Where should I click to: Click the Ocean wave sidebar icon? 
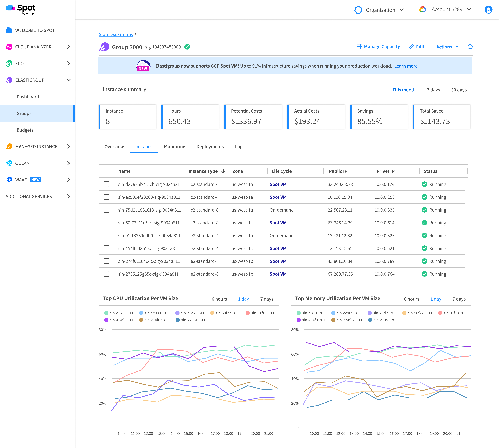(9, 163)
